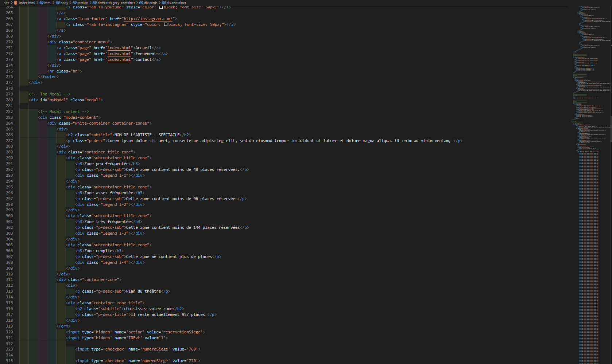This screenshot has width=612, height=364.
Task: Click the closing footer tag on line 276
Action: 49,77
